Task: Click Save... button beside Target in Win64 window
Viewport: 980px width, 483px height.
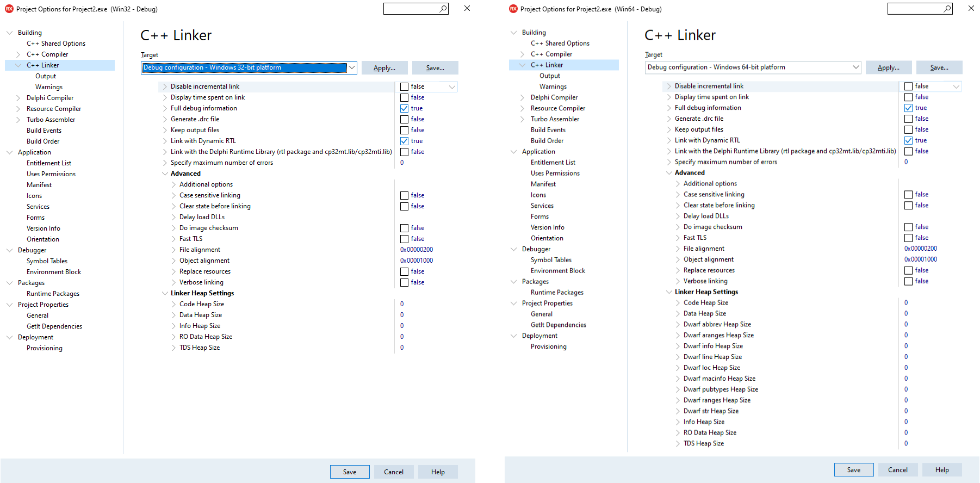Action: point(939,67)
